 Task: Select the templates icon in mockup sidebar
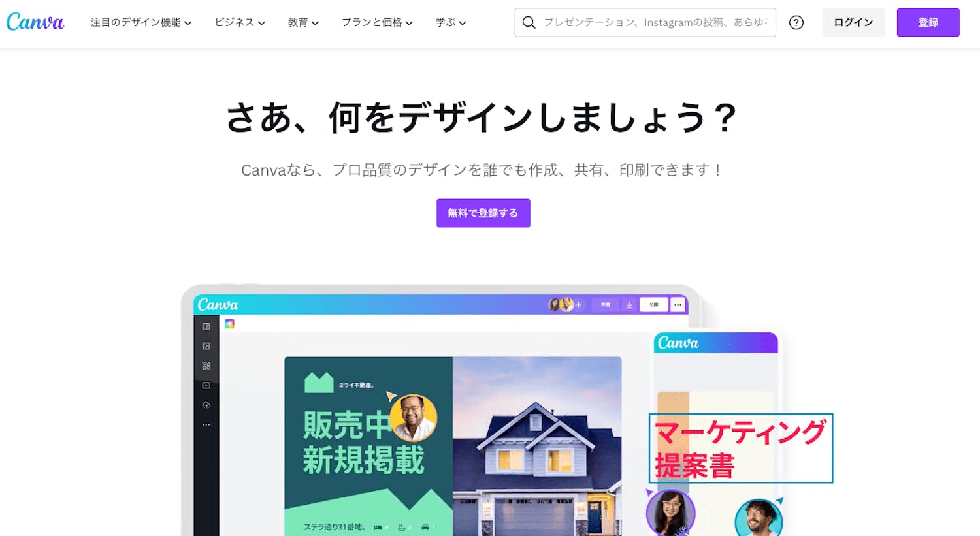tap(206, 326)
